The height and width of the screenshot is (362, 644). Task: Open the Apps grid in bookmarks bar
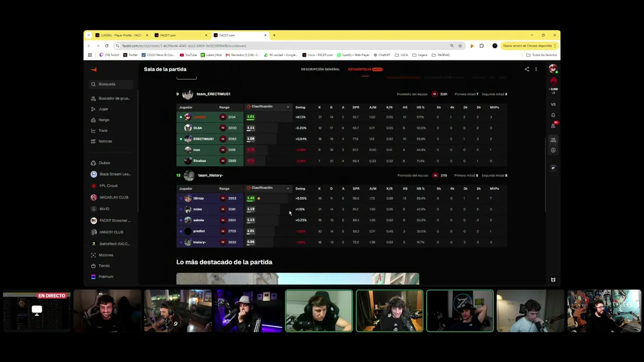[x=90, y=55]
